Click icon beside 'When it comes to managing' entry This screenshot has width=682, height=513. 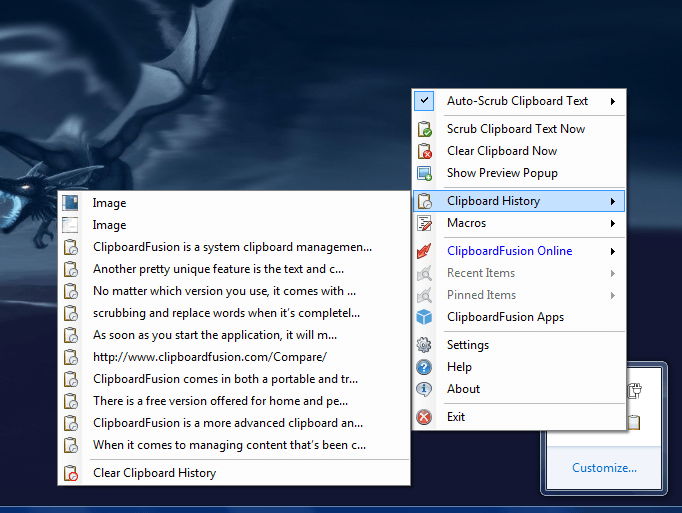point(70,445)
